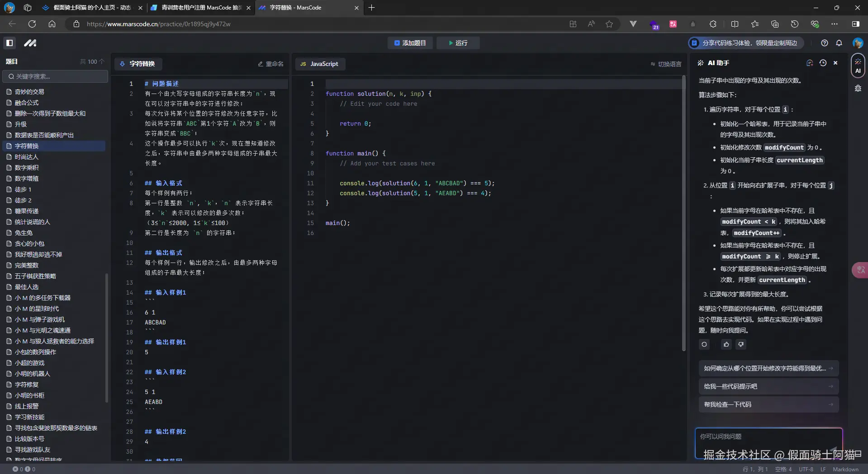Select the JavaScript editor tab
This screenshot has width=868, height=474.
point(320,64)
